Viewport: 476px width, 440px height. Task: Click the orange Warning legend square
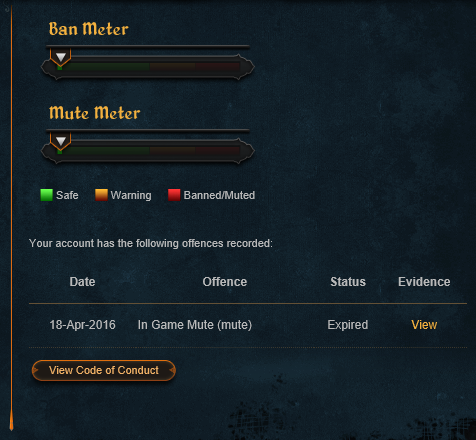pos(101,195)
